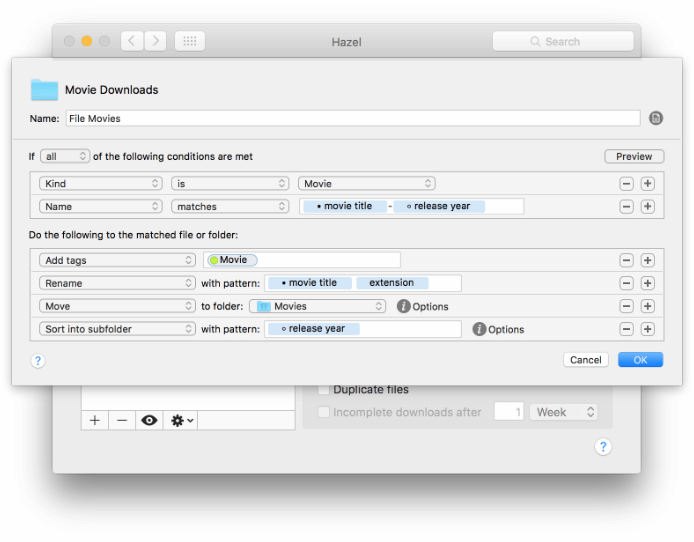Open the Name attribute dropdown

[100, 207]
